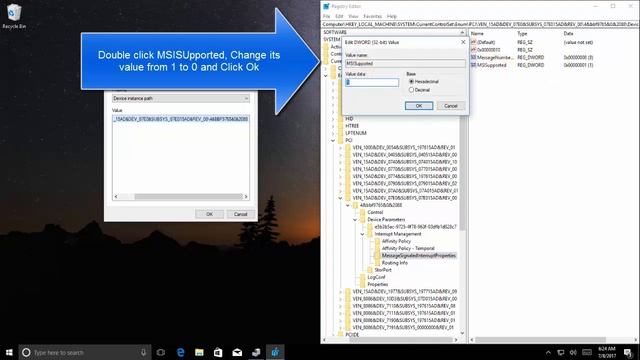
Task: Click the Registry Editor title bar icon
Action: pyautogui.click(x=326, y=6)
